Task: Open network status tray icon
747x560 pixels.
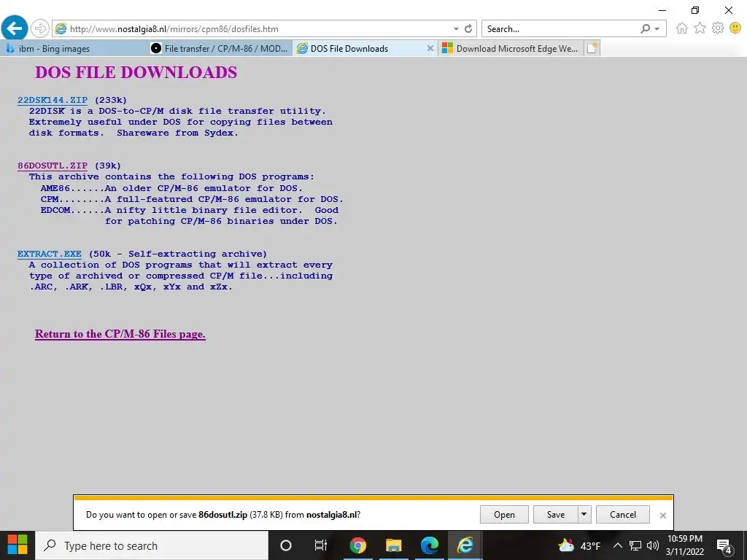Action: pyautogui.click(x=635, y=545)
